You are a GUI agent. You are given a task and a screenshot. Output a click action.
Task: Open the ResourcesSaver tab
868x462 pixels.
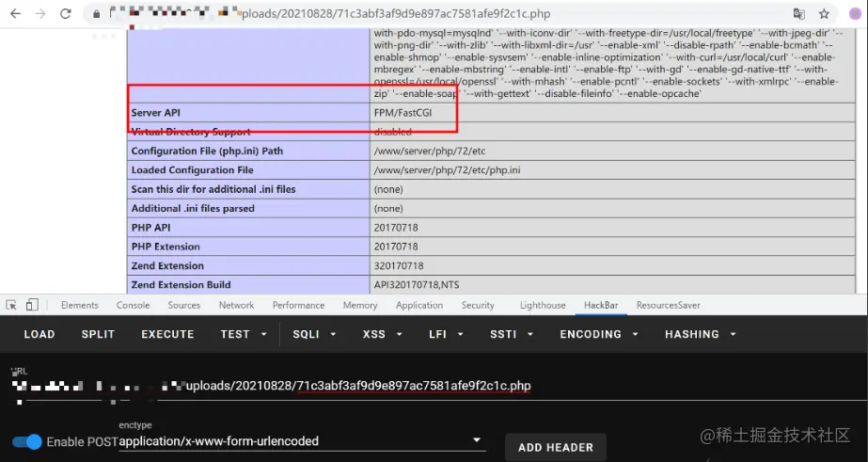tap(668, 305)
